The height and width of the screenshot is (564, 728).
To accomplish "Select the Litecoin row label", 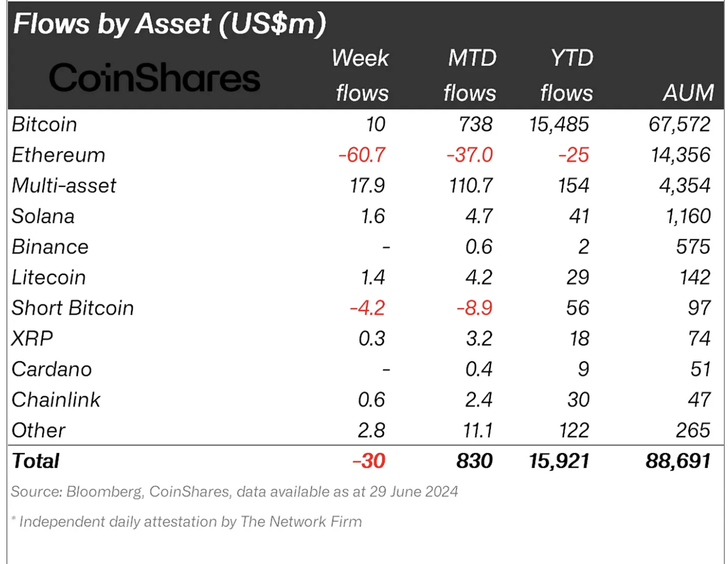I will tap(49, 278).
